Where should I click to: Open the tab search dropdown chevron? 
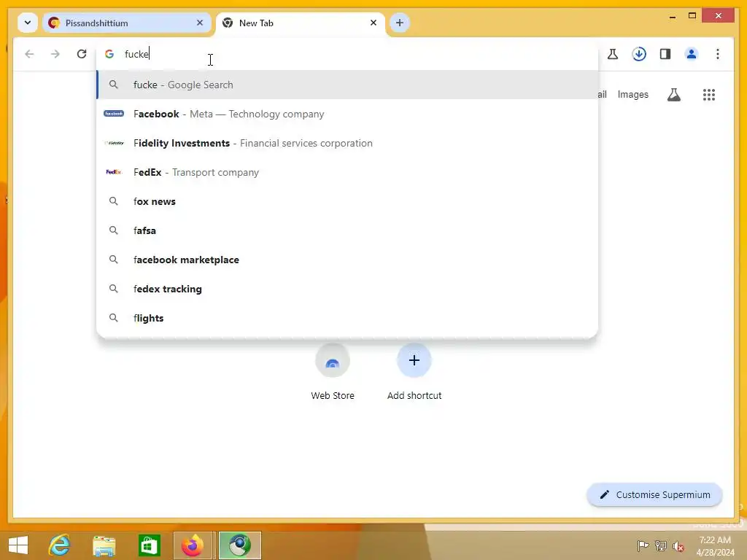point(28,23)
